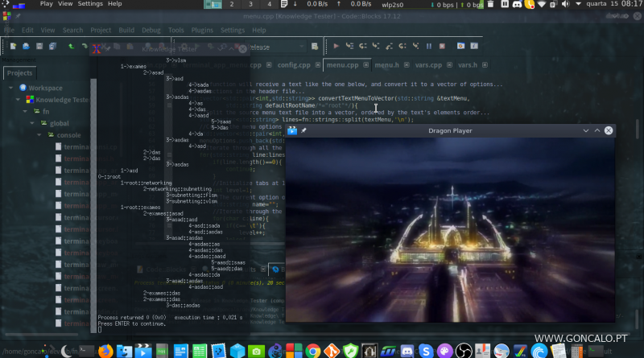Collapse the Knowledge Tester project node
This screenshot has width=644, height=358.
(18, 99)
